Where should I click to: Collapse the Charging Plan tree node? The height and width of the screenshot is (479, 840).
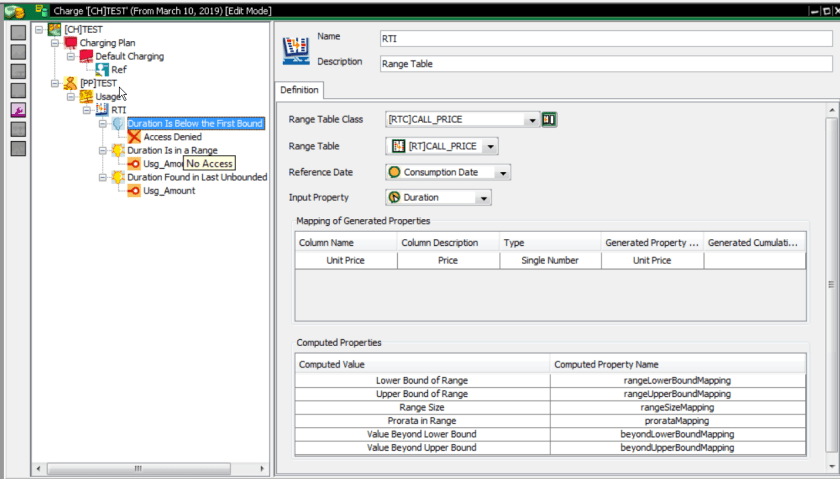tap(54, 43)
